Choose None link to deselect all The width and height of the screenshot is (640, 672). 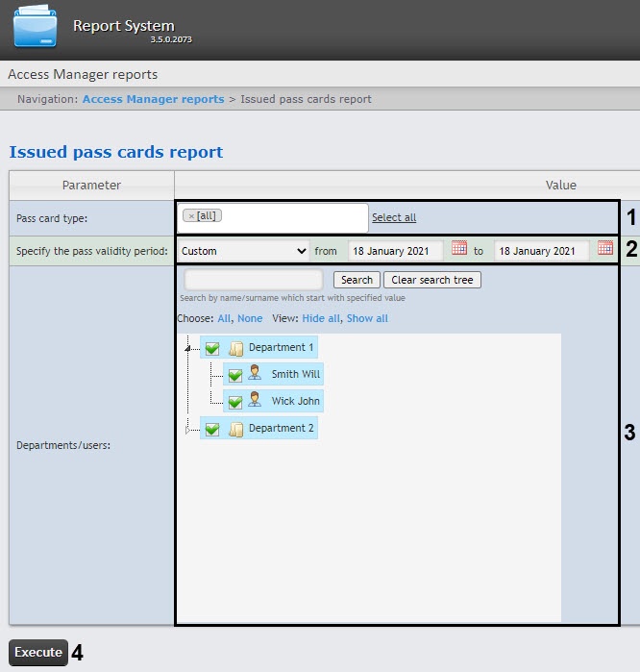pos(250,318)
